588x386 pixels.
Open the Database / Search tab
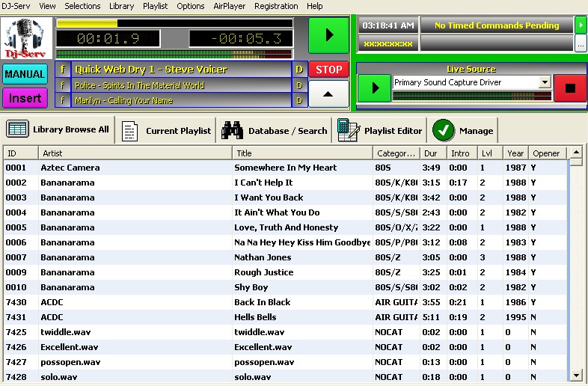pyautogui.click(x=274, y=131)
